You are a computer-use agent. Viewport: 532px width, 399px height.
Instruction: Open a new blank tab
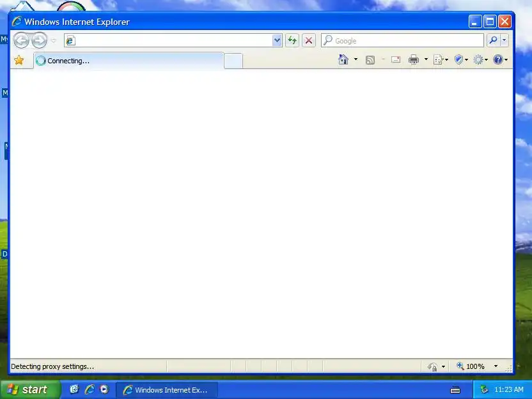click(x=233, y=61)
